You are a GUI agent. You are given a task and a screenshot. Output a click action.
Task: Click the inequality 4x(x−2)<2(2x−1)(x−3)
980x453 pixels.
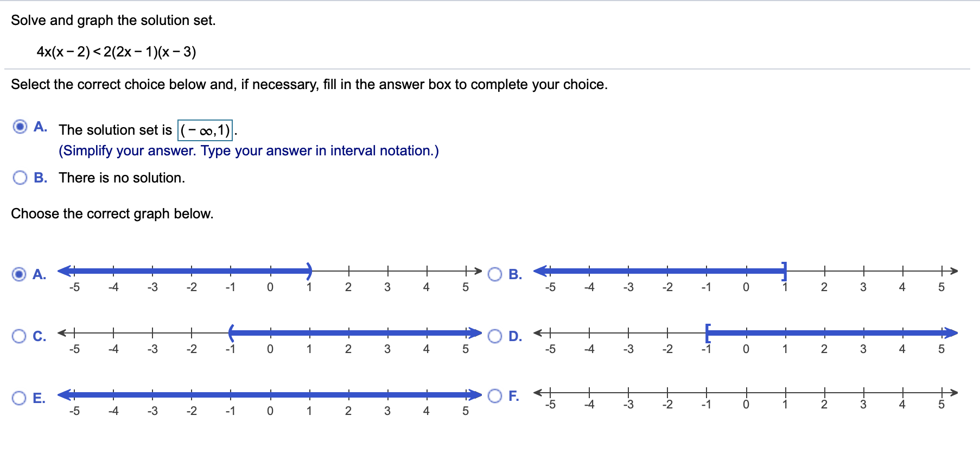[x=116, y=52]
